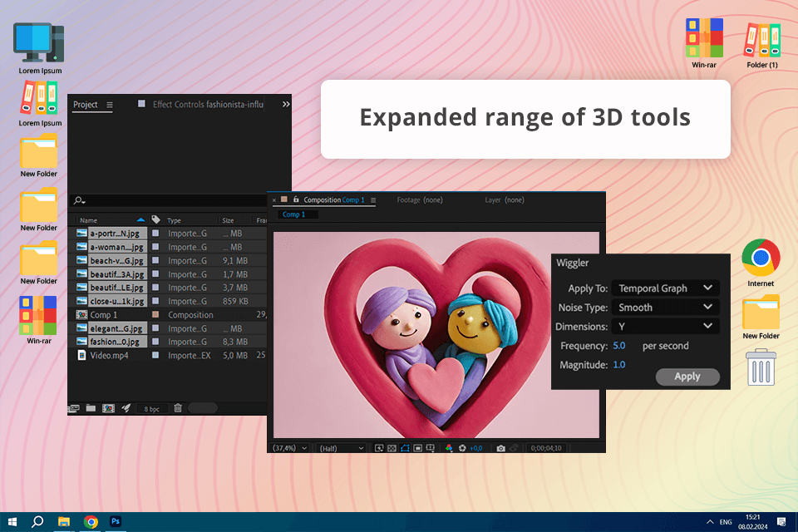Open Apply To Temporal Graph dropdown
Screen dimensions: 798x532
point(665,288)
